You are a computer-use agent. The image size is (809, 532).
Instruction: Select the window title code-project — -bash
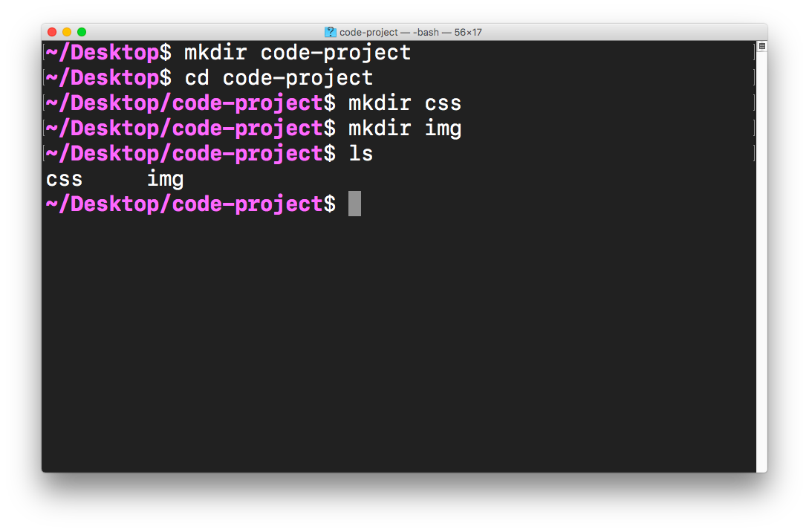[390, 32]
